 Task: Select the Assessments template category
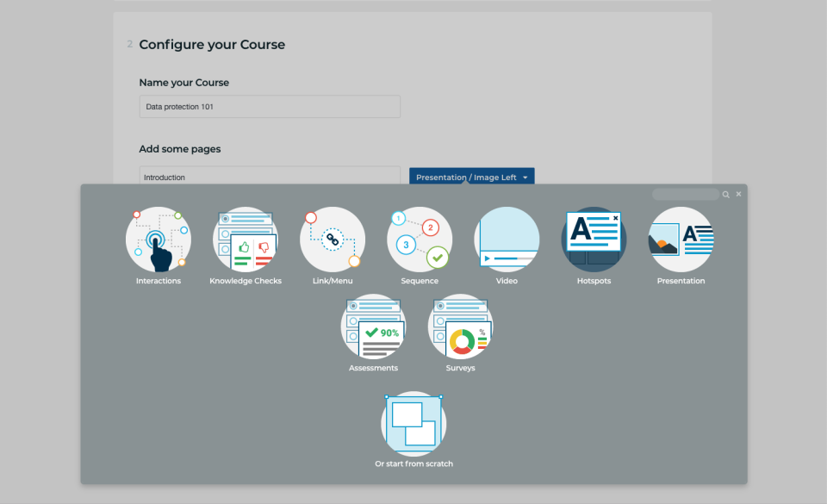point(373,327)
